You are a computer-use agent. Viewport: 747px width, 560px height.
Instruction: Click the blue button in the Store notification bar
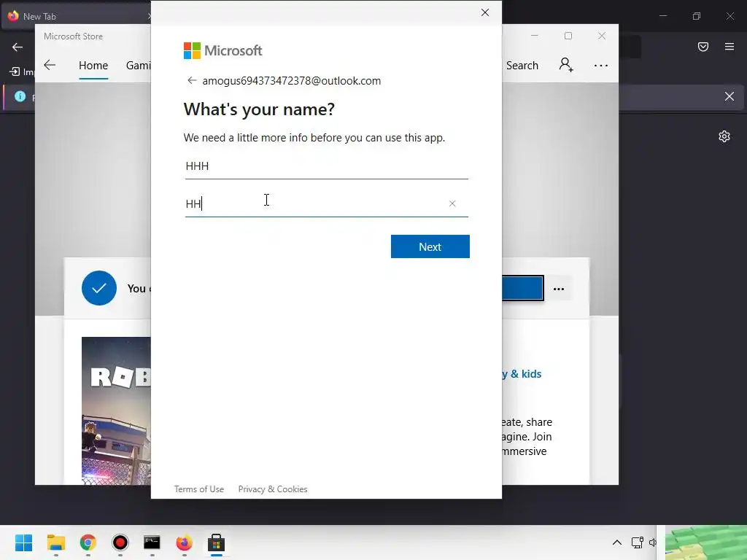522,288
